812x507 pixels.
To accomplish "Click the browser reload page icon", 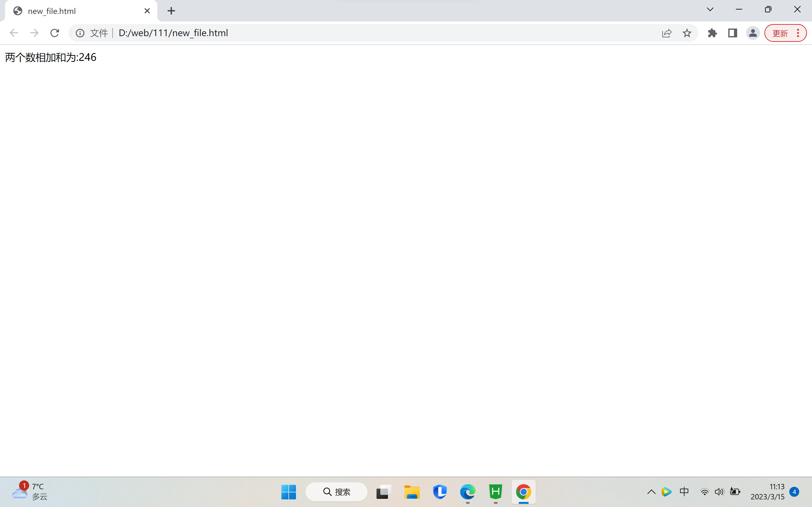I will pyautogui.click(x=55, y=33).
